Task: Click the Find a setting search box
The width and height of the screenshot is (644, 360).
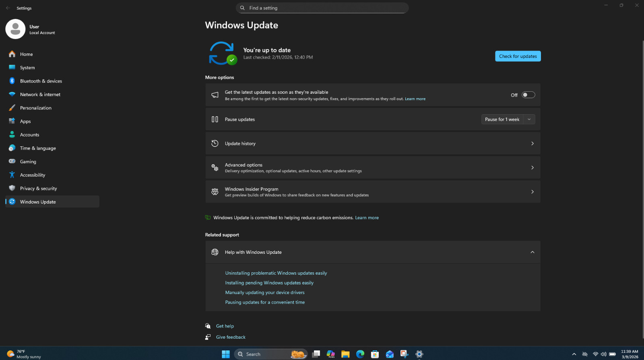Action: coord(322,8)
